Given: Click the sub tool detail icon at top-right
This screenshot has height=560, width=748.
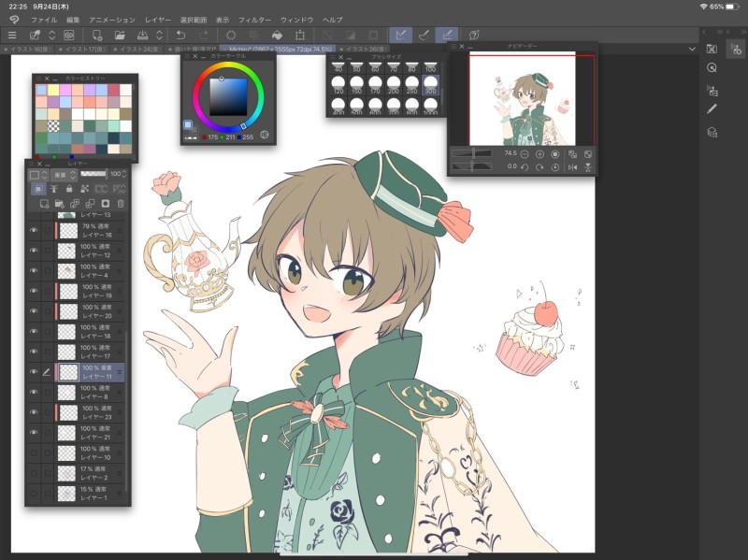Looking at the screenshot, I should (736, 50).
